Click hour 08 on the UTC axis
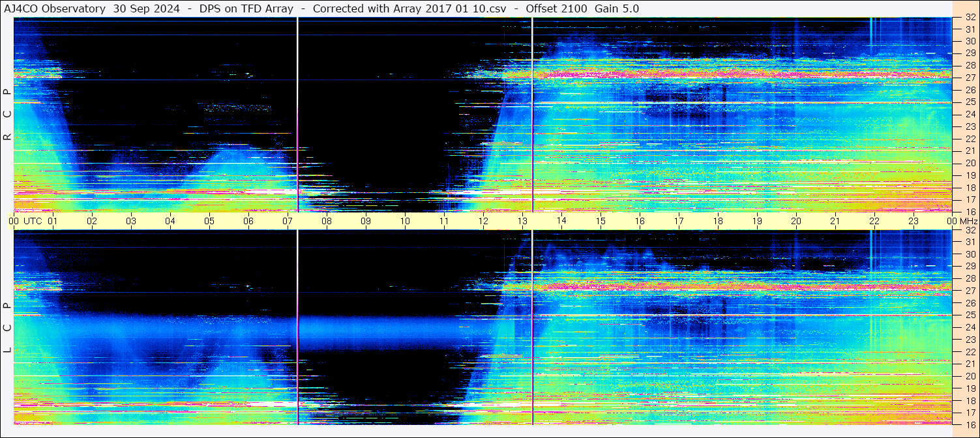Screen dimensions: 980x438 (x=327, y=221)
